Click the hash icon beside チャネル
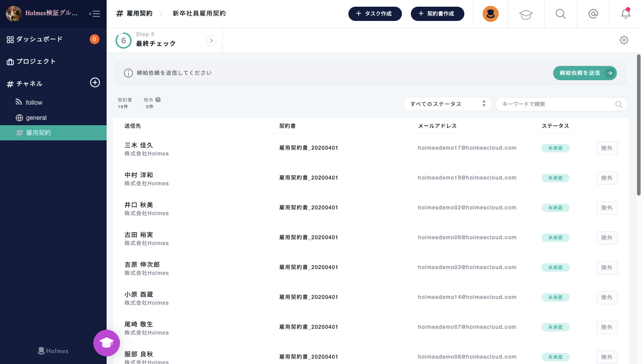 tap(10, 84)
